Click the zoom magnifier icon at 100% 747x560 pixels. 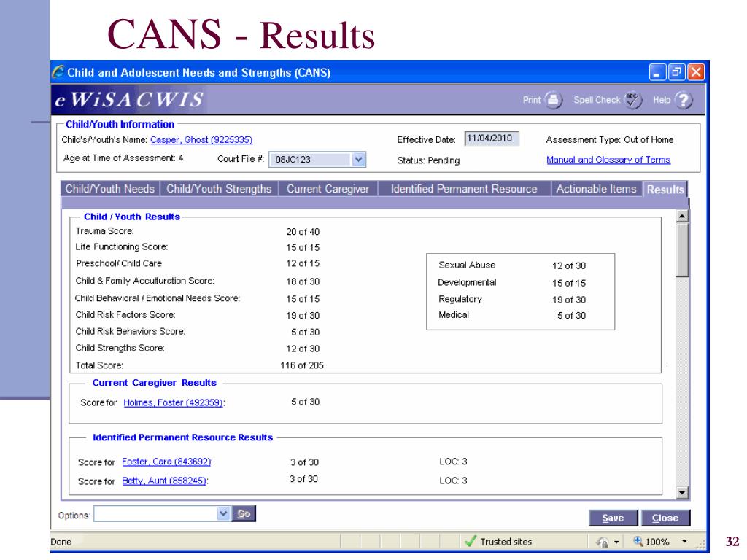(638, 541)
